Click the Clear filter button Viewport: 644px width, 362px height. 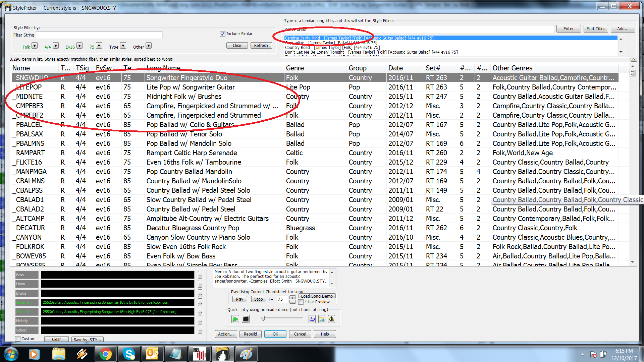[x=237, y=46]
